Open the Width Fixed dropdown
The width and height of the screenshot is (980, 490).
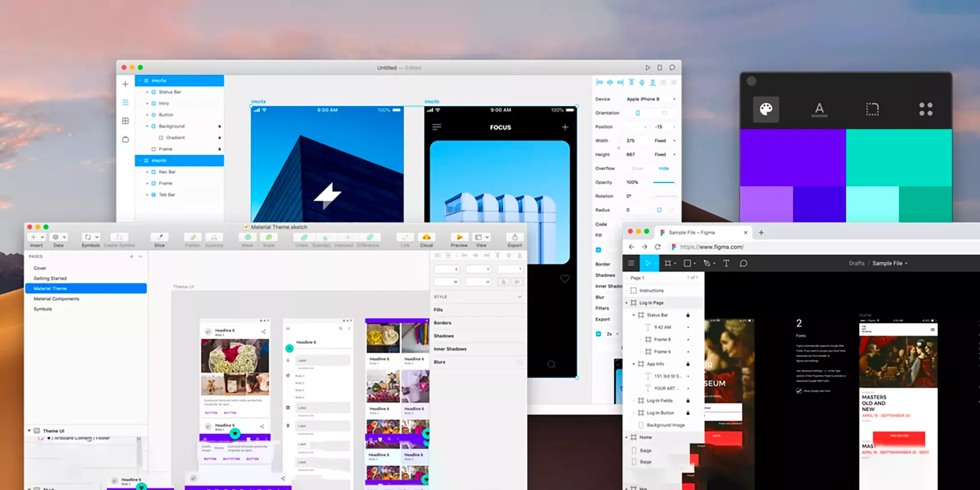pos(665,141)
